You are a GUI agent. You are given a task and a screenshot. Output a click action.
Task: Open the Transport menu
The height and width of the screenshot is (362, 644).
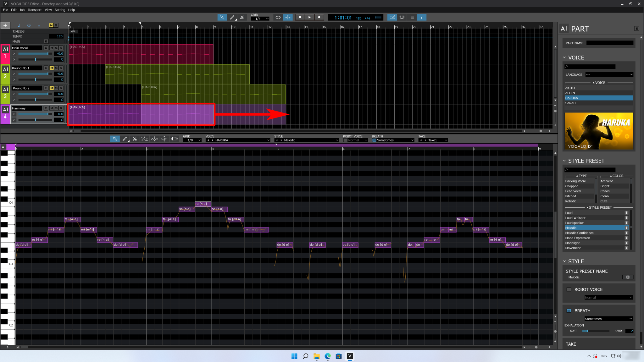tap(35, 10)
